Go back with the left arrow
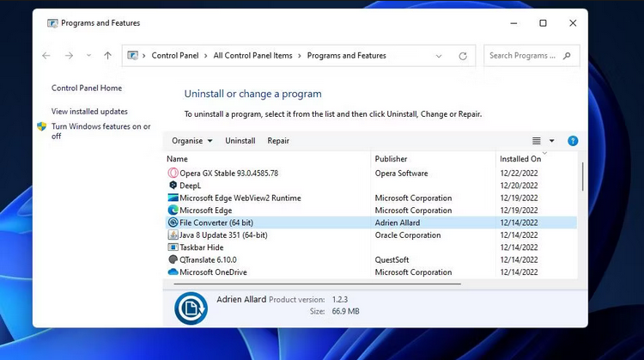 coord(46,56)
